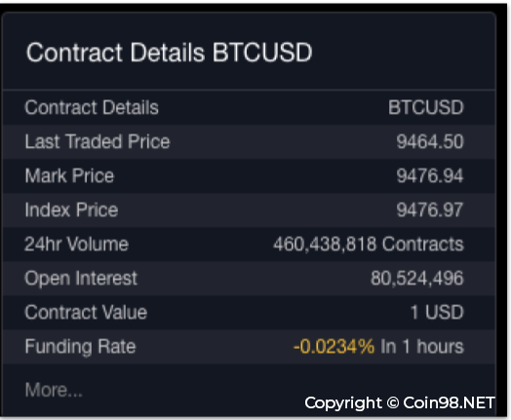
Task: Click the -0.0234% funding rate value
Action: pyautogui.click(x=334, y=346)
